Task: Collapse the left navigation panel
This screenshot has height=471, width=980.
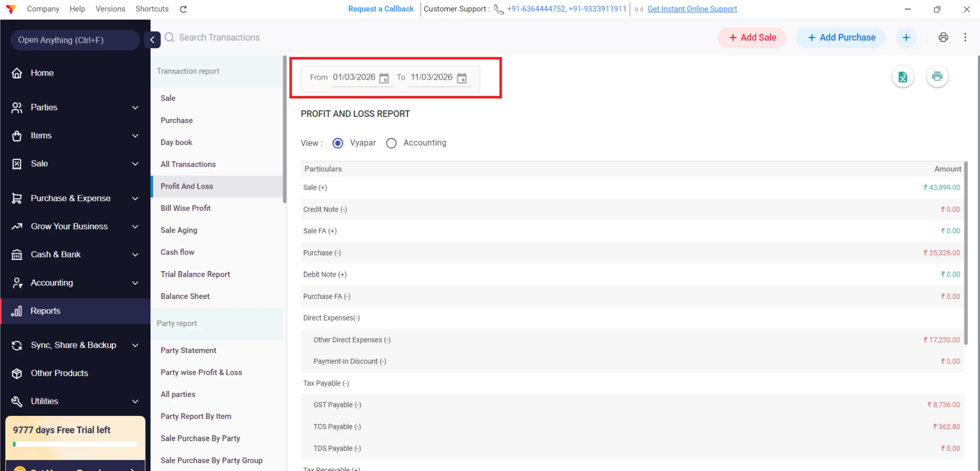Action: point(152,40)
